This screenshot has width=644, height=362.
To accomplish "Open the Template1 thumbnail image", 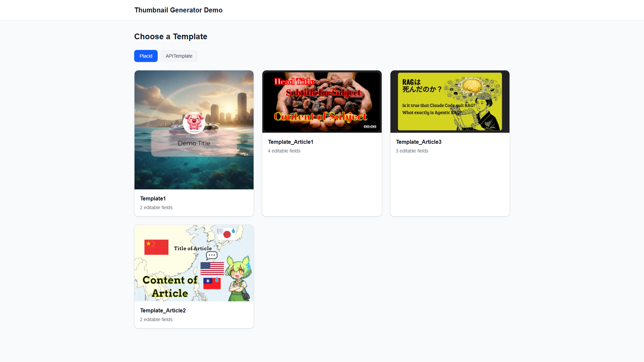I will click(x=194, y=130).
